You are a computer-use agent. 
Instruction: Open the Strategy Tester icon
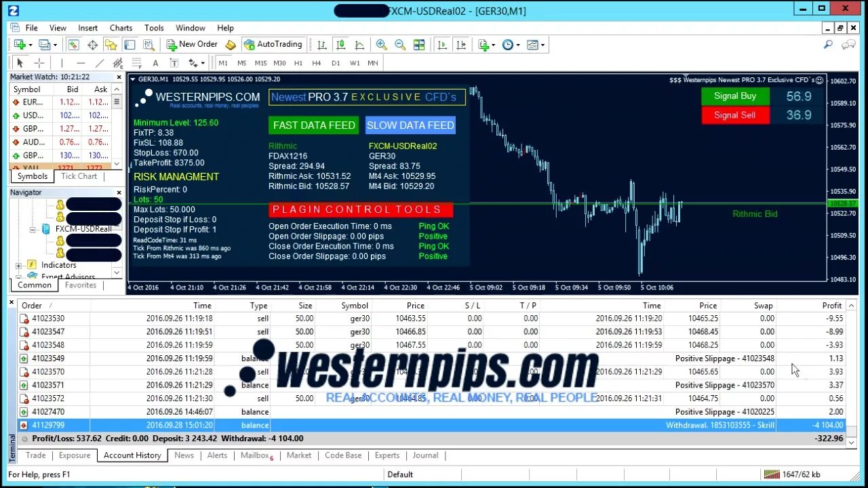pos(148,45)
